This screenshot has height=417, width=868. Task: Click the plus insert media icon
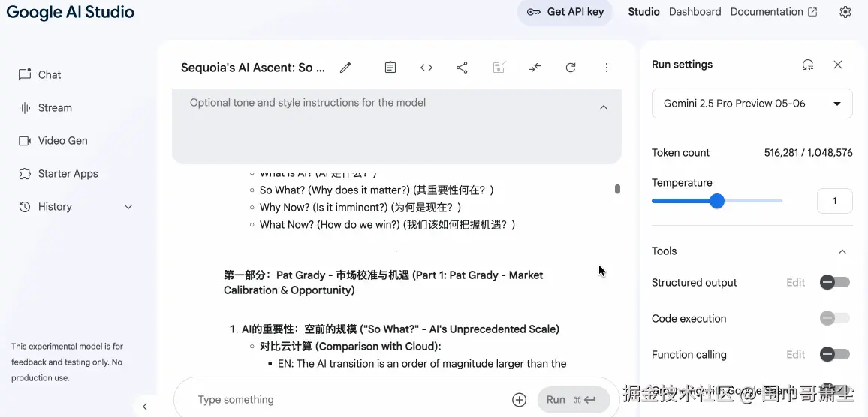click(520, 400)
